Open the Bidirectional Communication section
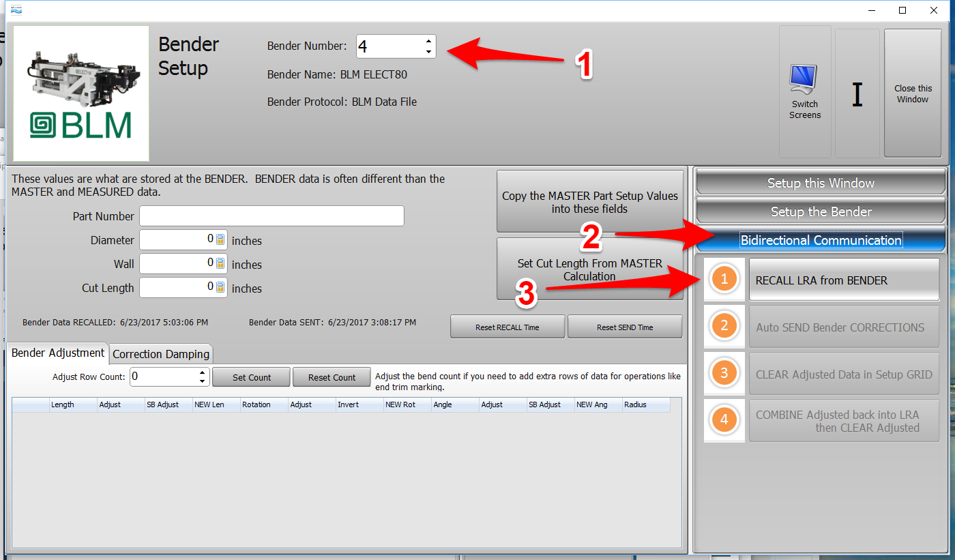 point(820,240)
